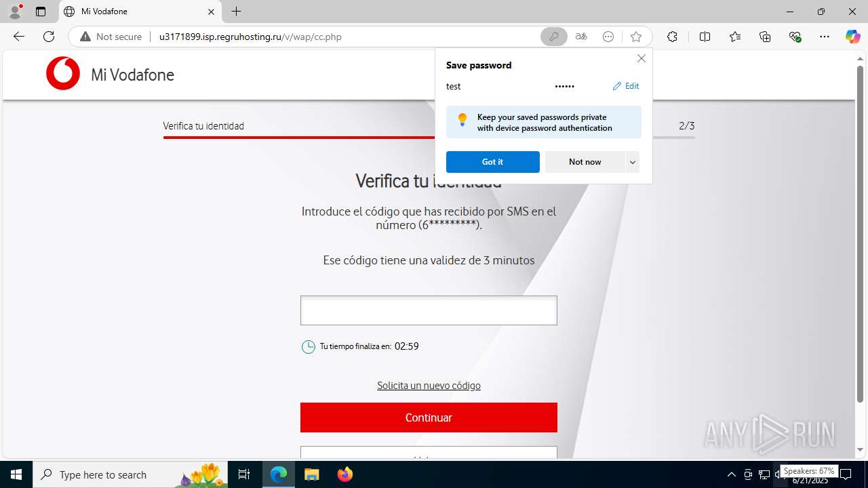Open the password manager key icon
868x488 pixels.
tap(553, 37)
